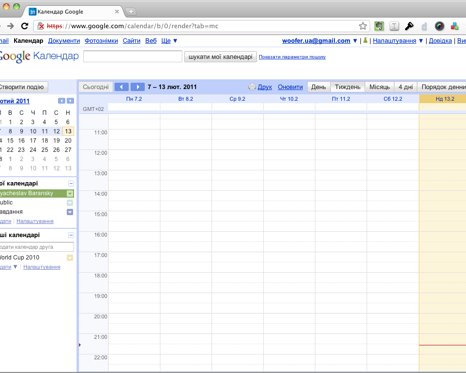Click the Нд 13.2 day header
466x373 pixels.
pos(445,99)
